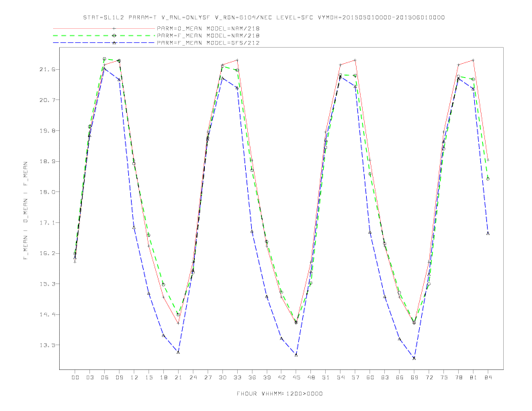Click x-axis tick label 54
Image resolution: width=532 pixels, height=411 pixels.
point(341,377)
